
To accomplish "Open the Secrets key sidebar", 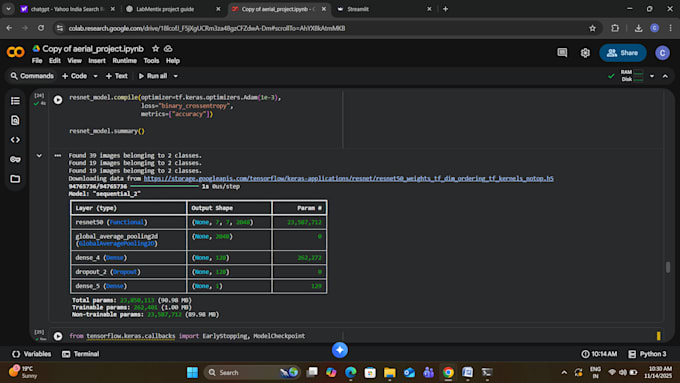I will (15, 159).
